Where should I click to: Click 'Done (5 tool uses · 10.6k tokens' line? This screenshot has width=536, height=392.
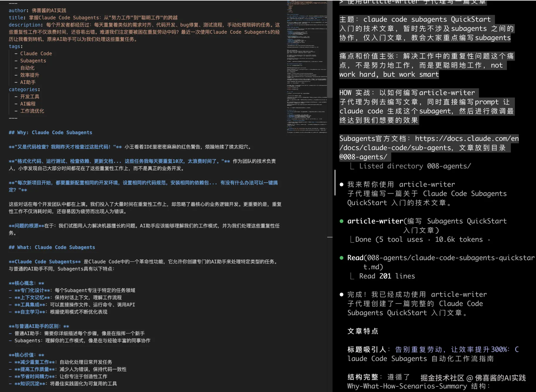423,240
